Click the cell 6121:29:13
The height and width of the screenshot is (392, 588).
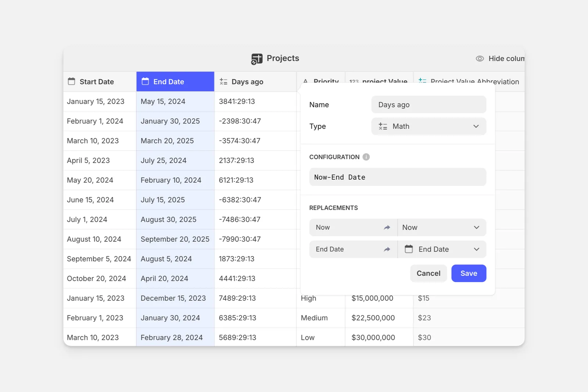tap(255, 180)
